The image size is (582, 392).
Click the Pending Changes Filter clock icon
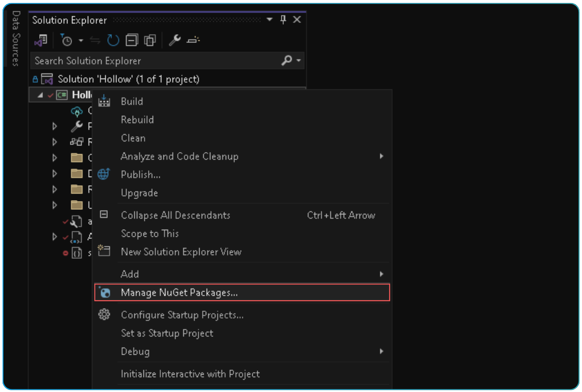point(66,40)
